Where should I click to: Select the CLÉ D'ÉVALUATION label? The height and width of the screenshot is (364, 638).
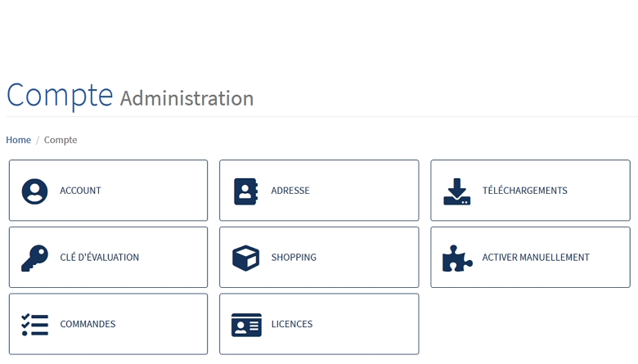99,258
